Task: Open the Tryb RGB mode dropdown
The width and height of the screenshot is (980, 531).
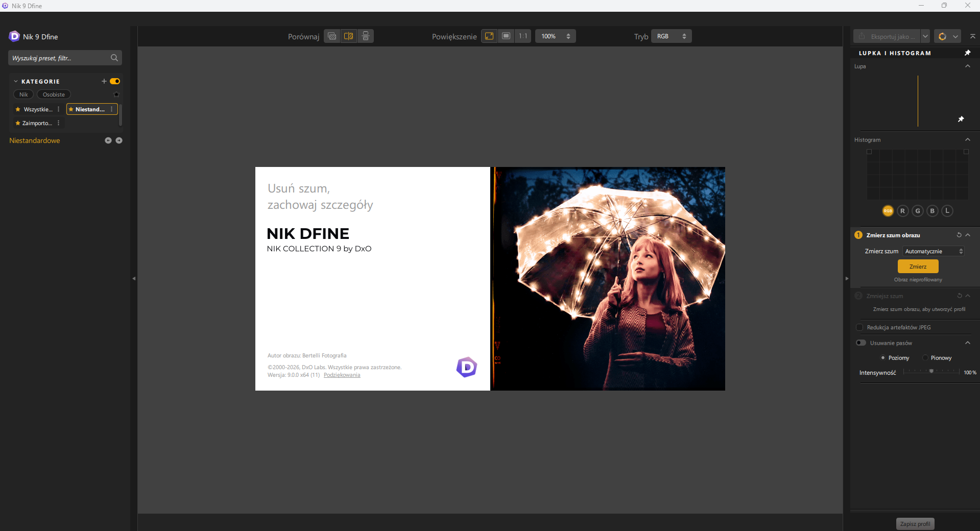Action: click(x=672, y=36)
